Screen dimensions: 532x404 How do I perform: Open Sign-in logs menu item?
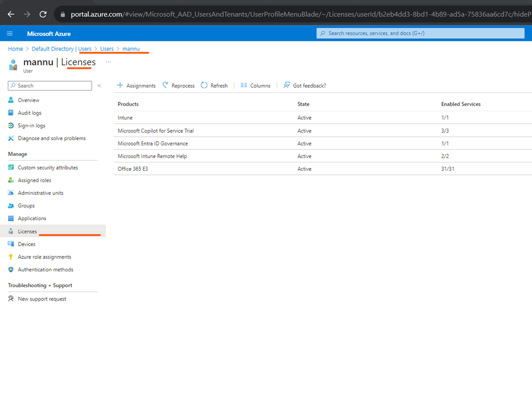31,125
